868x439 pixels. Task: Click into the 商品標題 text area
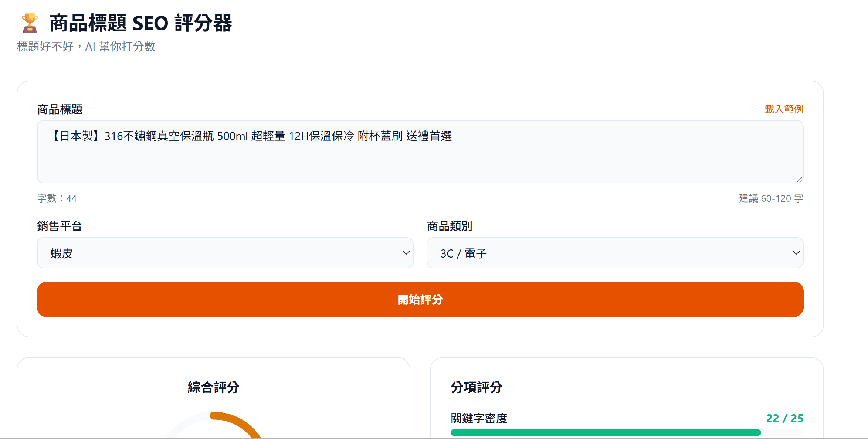point(420,152)
